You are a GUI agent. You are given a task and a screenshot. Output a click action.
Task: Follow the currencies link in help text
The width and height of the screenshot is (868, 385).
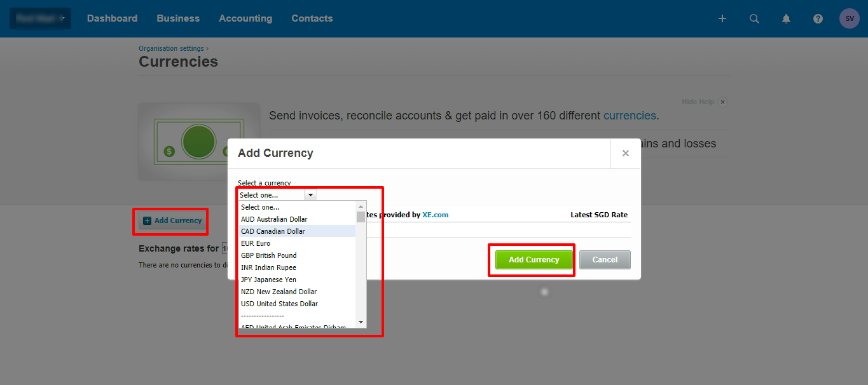630,116
